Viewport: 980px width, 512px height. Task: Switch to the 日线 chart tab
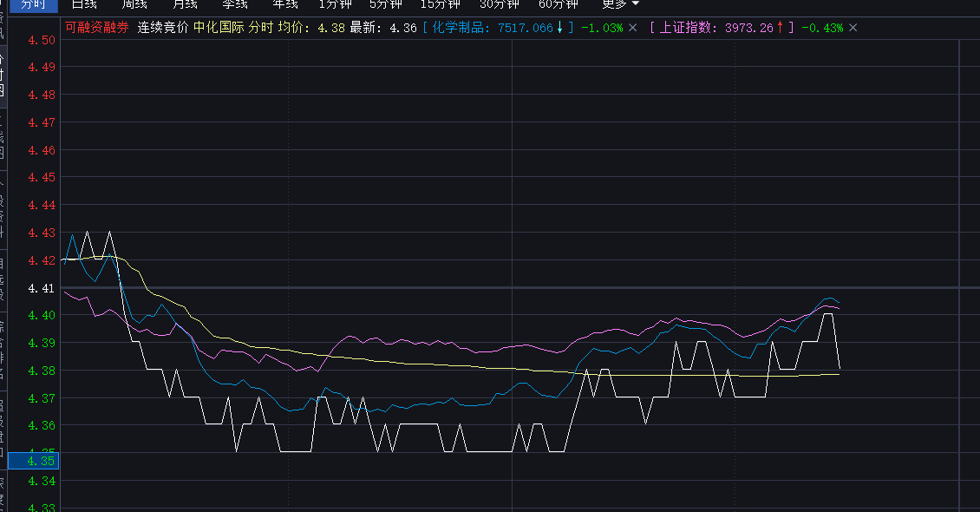pos(84,4)
